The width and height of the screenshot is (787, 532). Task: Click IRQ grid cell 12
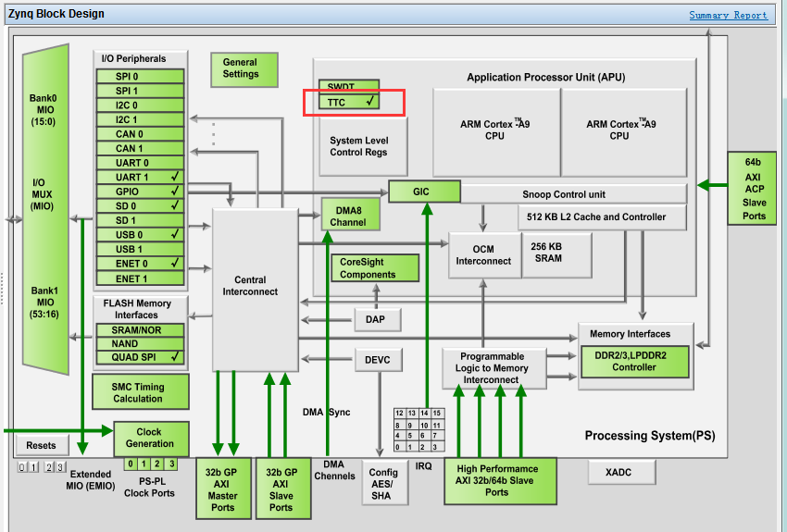pos(400,414)
